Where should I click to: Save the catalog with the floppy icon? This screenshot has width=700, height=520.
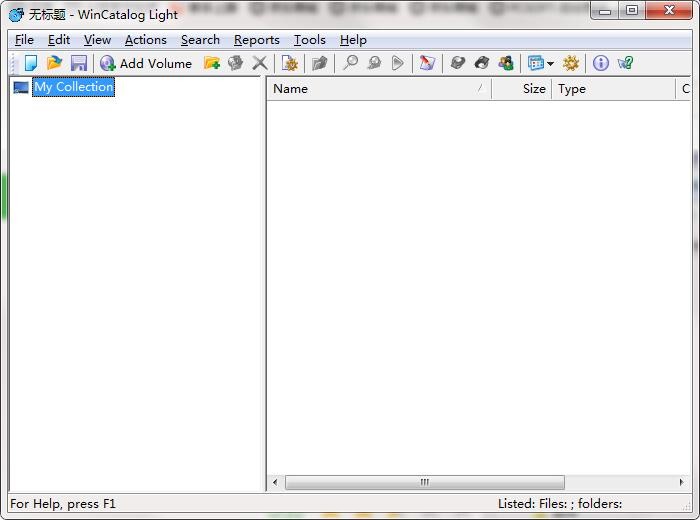(x=79, y=63)
